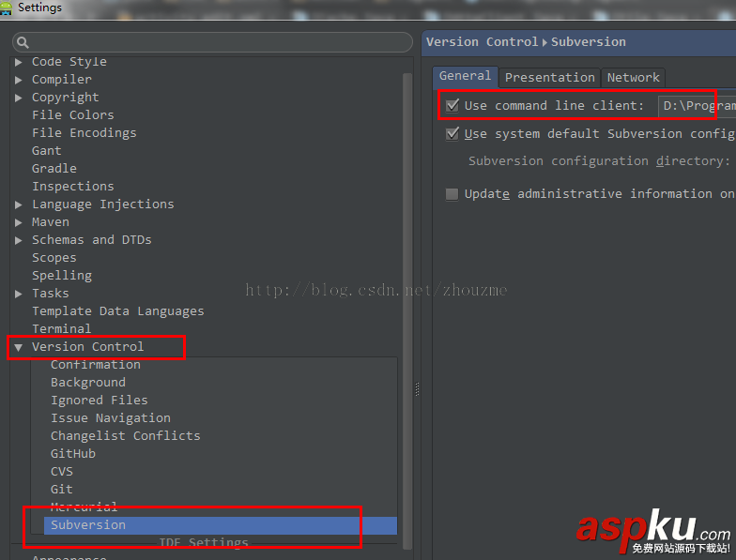Screen dimensions: 736x560
Task: Expand the Language Injections node
Action: coord(19,204)
